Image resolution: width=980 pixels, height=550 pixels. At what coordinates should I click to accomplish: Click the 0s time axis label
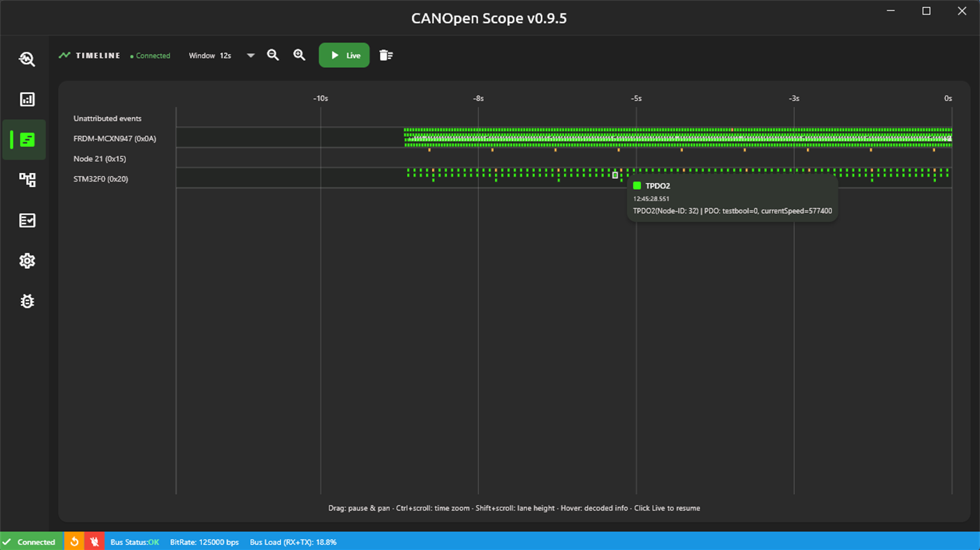click(x=948, y=99)
